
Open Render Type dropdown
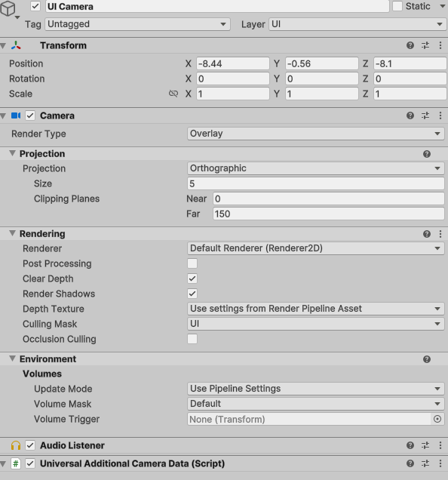(316, 134)
